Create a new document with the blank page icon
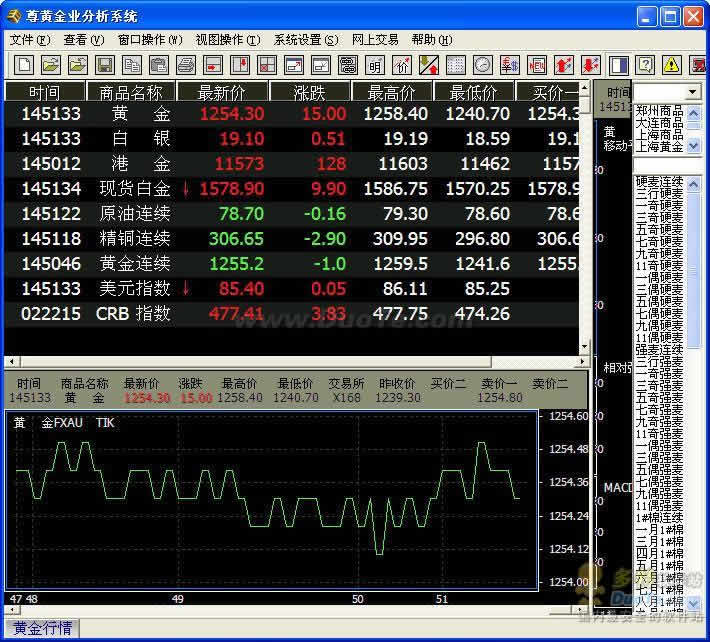Viewport: 710px width, 642px height. [24, 66]
